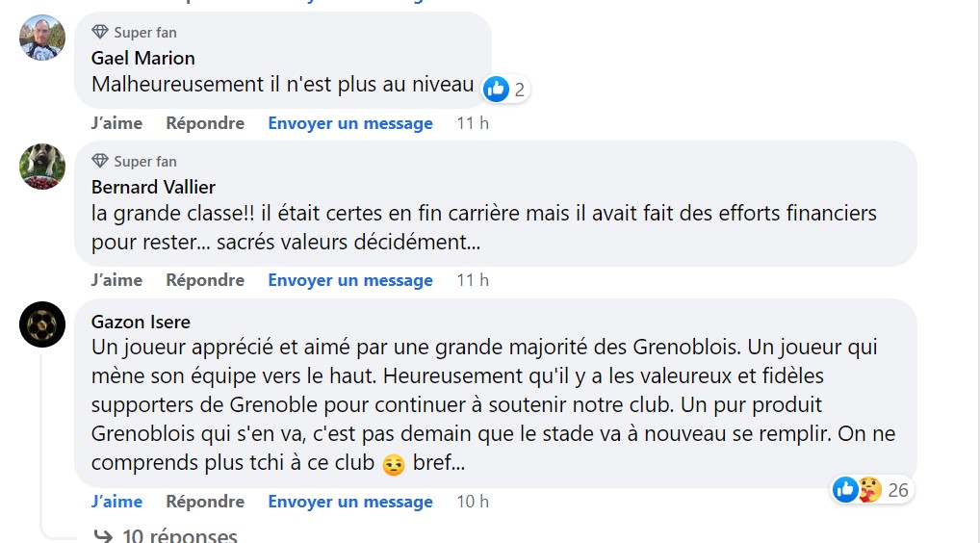Toggle J'aime on Bernard Vallier's comment
980x543 pixels.
click(116, 280)
